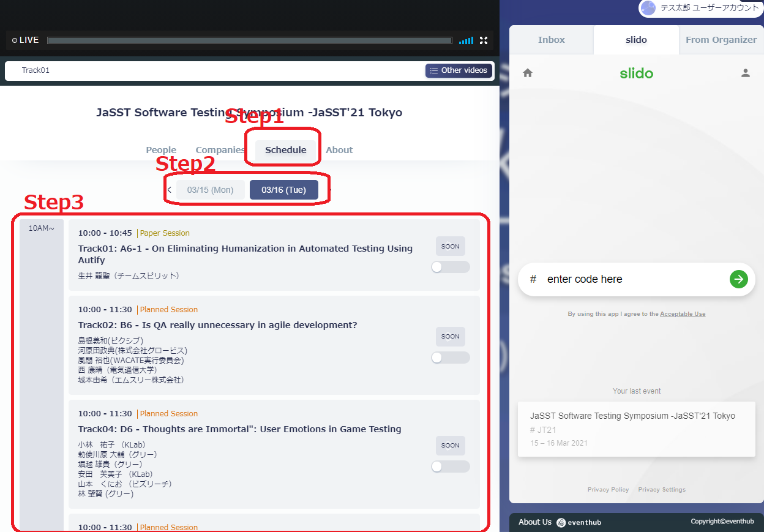The image size is (764, 532).
Task: Click the previous date arrow
Action: click(170, 190)
